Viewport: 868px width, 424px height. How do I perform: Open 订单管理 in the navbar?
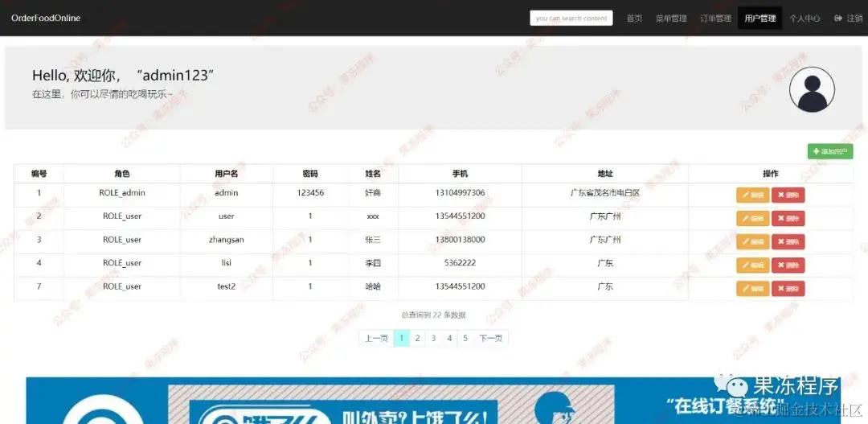[x=715, y=19]
